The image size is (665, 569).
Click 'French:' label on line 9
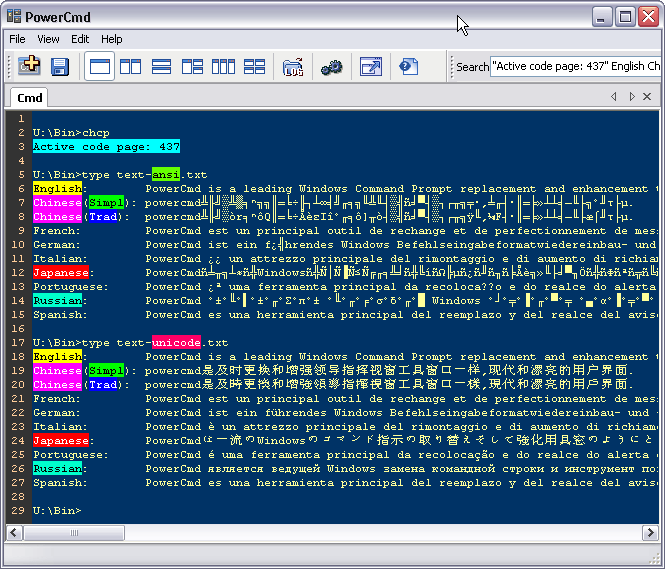click(57, 230)
